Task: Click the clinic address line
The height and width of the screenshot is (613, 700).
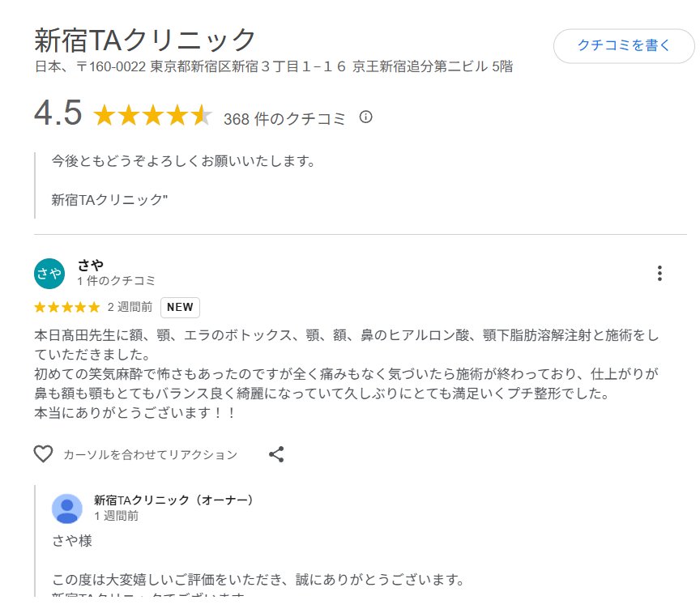Action: coord(273,66)
